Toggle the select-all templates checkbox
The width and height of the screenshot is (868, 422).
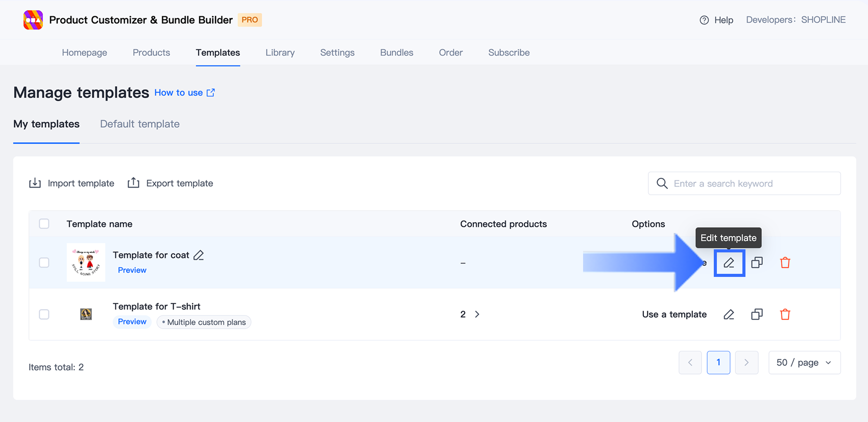click(44, 224)
